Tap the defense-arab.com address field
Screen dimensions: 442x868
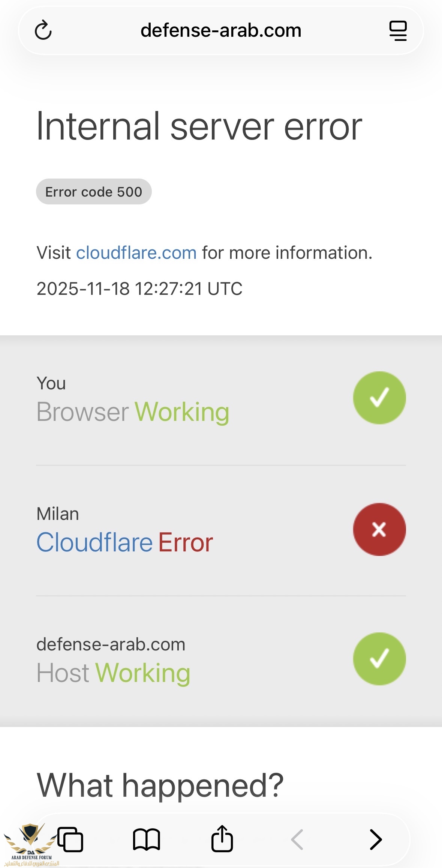click(x=221, y=30)
